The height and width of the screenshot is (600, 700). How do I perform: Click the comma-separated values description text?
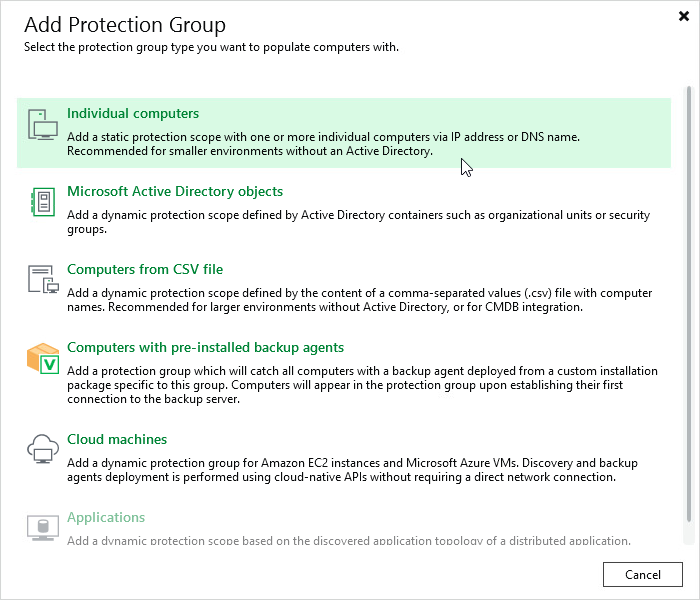coord(359,300)
